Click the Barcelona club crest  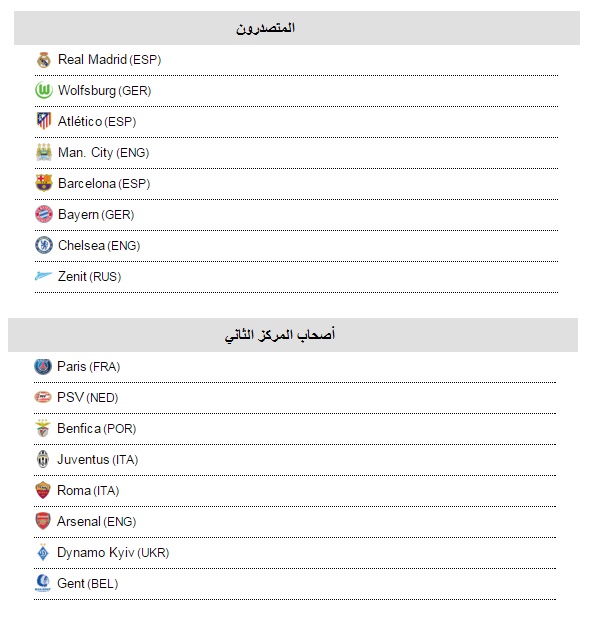coord(44,183)
